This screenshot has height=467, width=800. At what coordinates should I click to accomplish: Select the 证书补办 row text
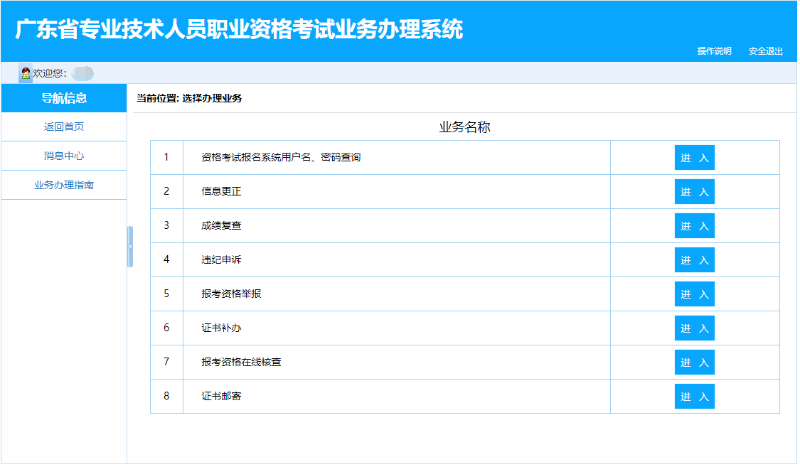click(222, 328)
